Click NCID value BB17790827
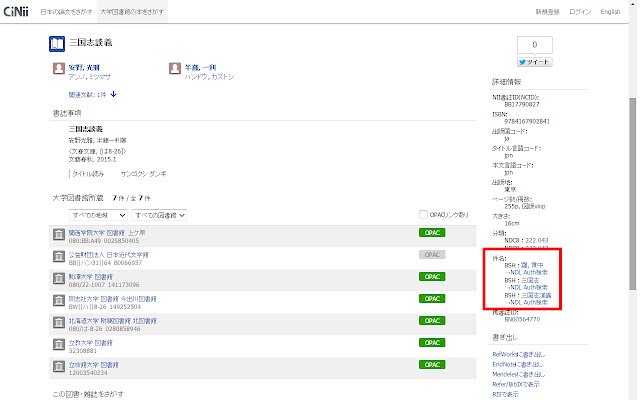 point(522,104)
